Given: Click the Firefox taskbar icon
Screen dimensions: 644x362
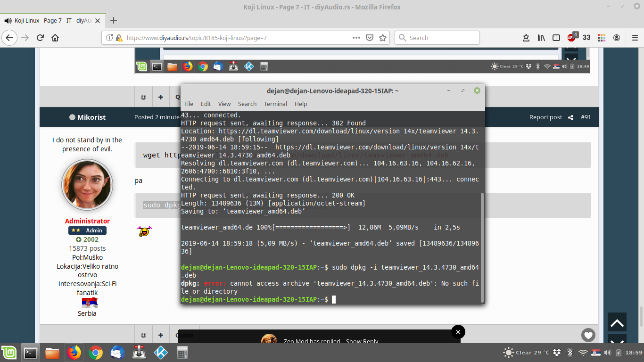Looking at the screenshot, I should pos(74,353).
